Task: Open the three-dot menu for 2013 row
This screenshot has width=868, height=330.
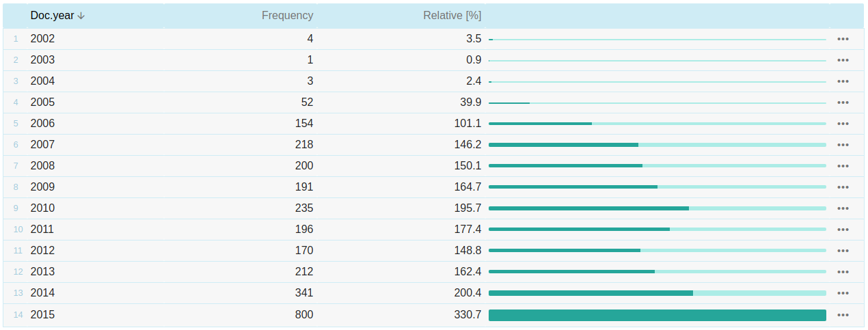Action: click(x=843, y=272)
